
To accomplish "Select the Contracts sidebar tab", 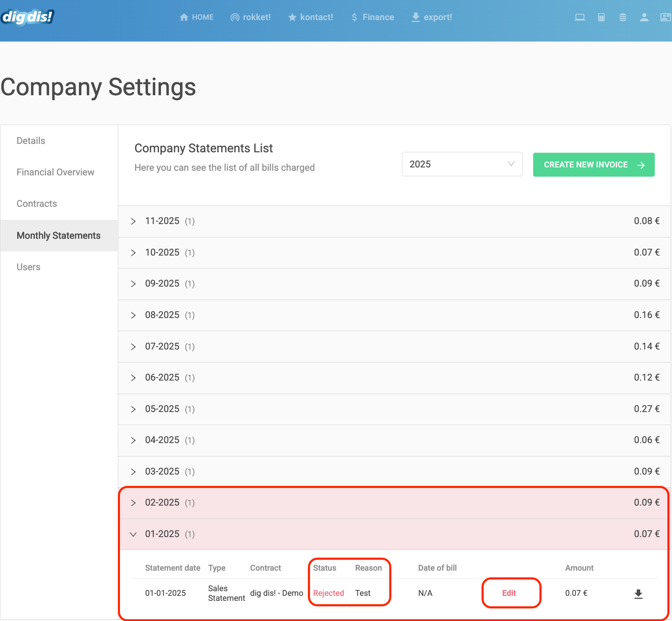I will (59, 204).
